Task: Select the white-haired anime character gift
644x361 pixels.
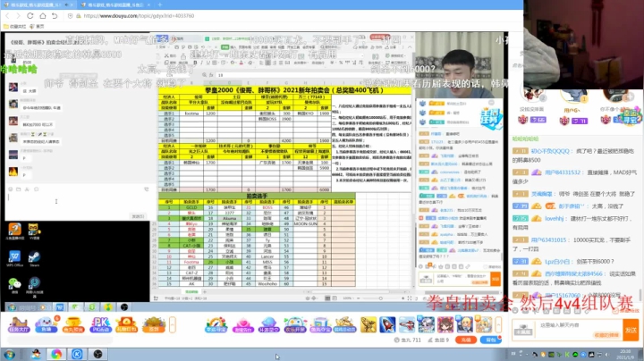Action: [426, 324]
